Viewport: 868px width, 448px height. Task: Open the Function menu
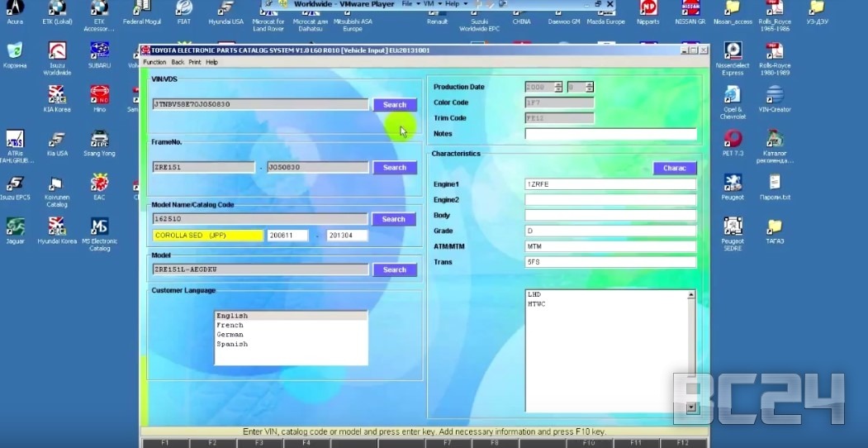(x=154, y=62)
